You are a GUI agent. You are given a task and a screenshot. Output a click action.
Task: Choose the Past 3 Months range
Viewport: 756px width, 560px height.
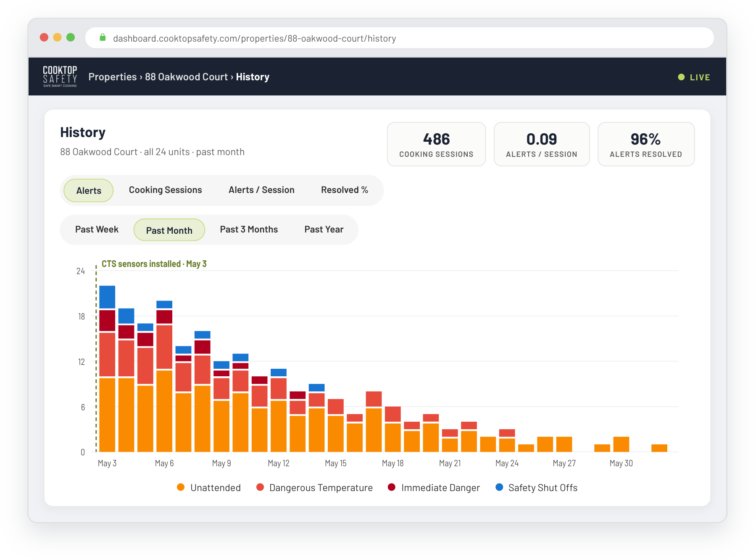coord(249,230)
